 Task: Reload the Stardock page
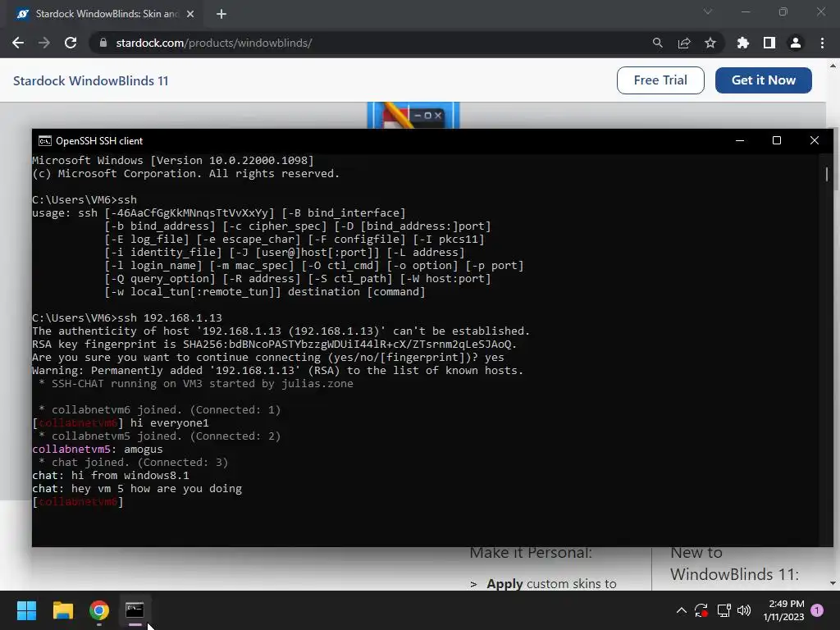(x=71, y=43)
